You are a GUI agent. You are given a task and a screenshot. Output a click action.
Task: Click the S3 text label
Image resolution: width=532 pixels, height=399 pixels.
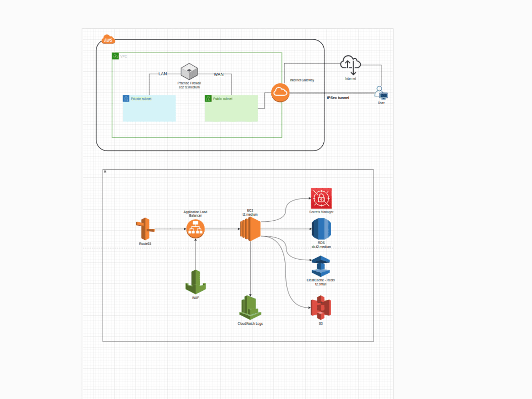321,323
